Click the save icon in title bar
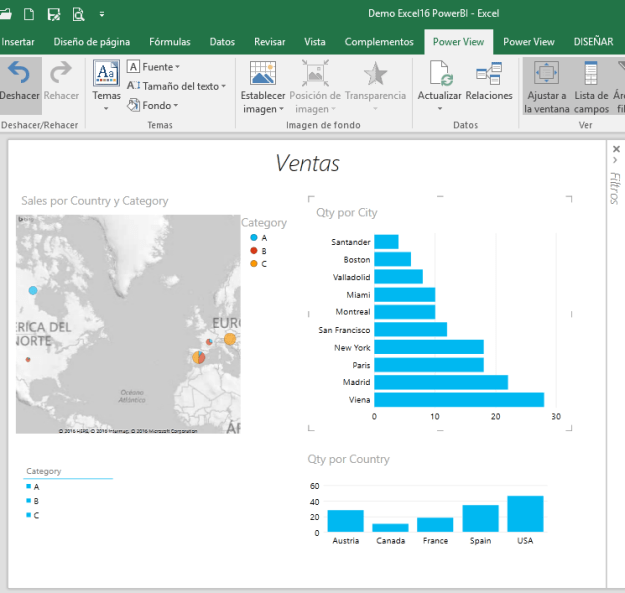The image size is (625, 593). 53,14
